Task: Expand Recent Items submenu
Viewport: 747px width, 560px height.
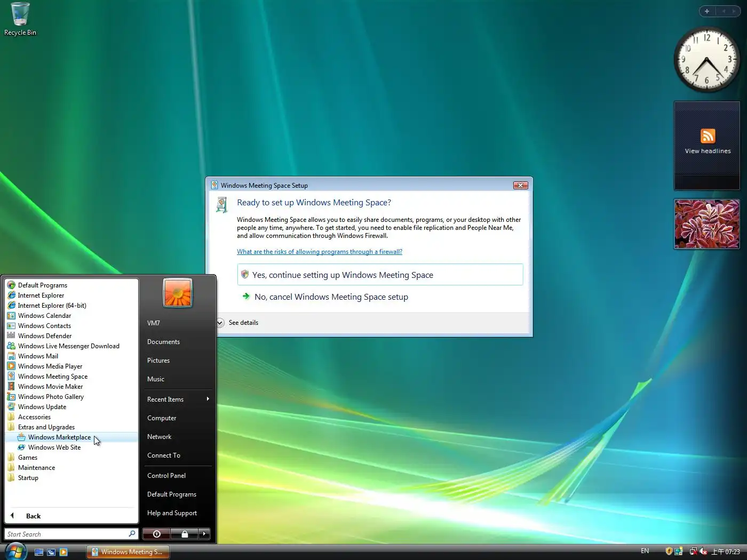Action: (177, 399)
